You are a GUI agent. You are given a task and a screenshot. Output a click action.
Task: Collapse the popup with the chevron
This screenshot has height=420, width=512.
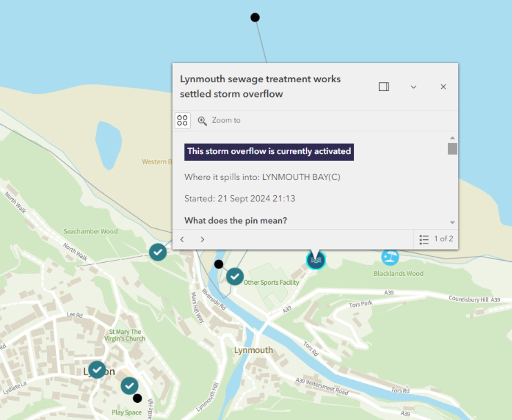pyautogui.click(x=413, y=87)
